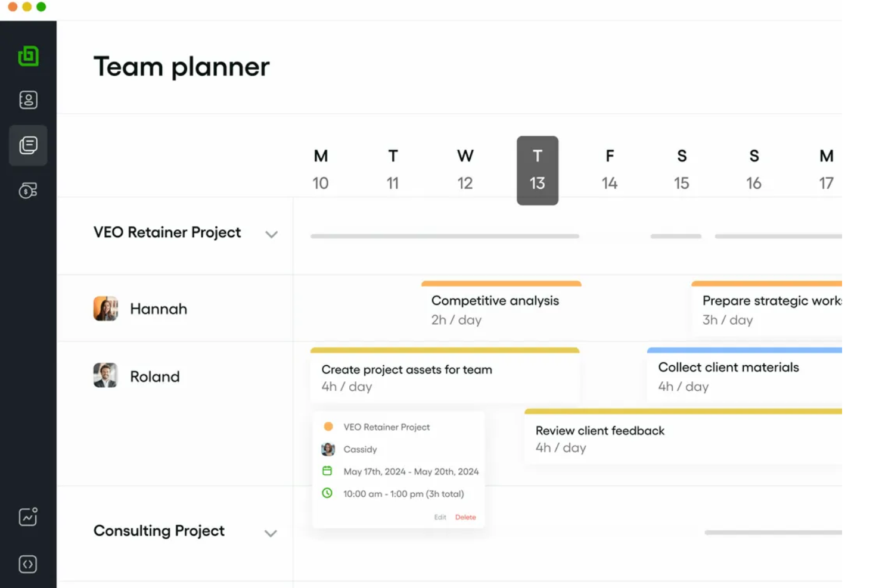Click the Edit link in the task popup
Image resolution: width=882 pixels, height=588 pixels.
(440, 517)
